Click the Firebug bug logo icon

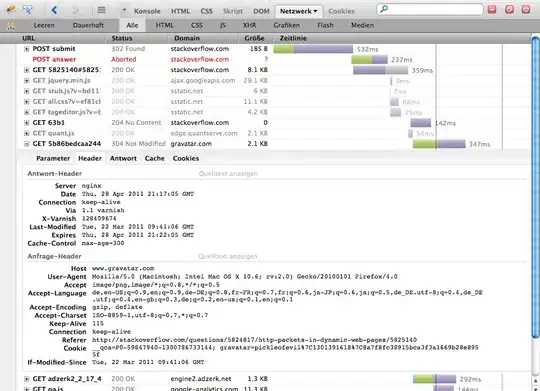point(11,9)
